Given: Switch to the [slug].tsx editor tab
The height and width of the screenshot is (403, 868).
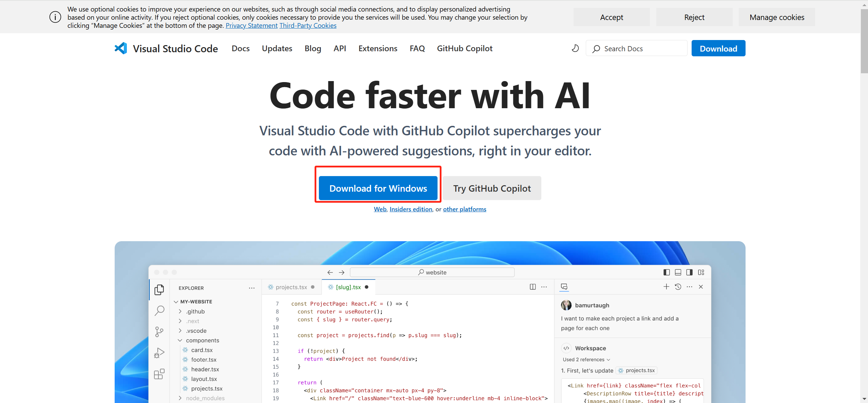Looking at the screenshot, I should click(348, 287).
